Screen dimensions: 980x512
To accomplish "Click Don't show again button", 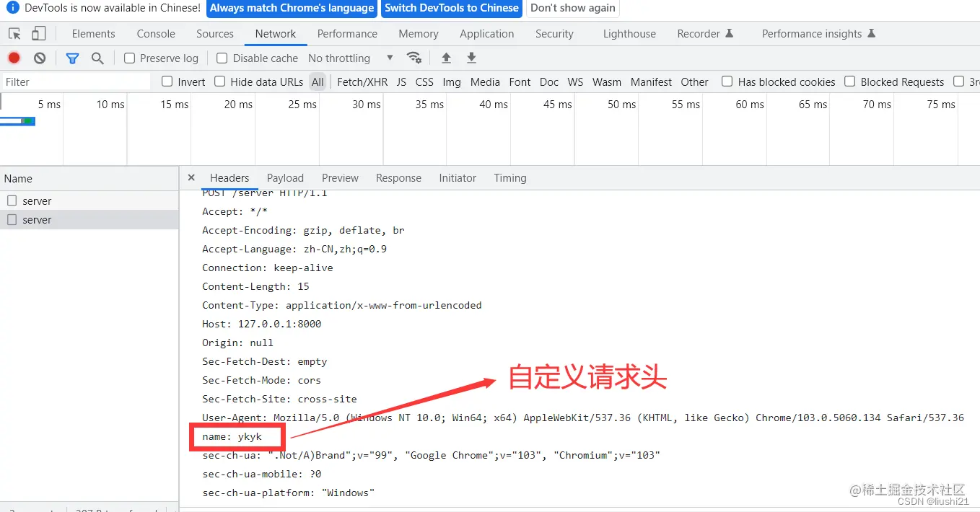I will pyautogui.click(x=573, y=8).
